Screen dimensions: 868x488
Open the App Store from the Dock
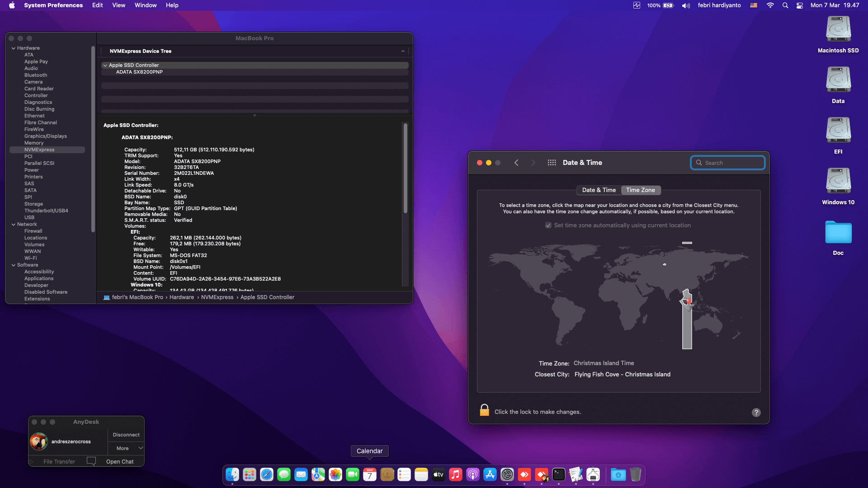[490, 474]
